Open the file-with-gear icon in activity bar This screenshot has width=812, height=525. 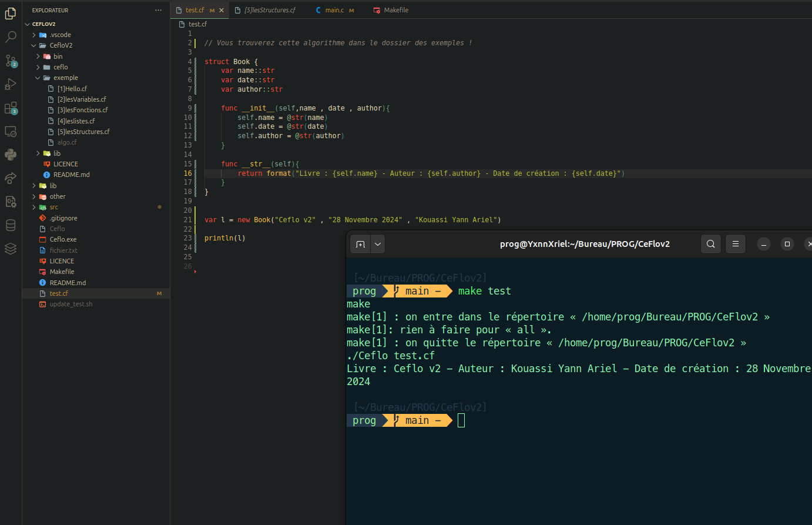[x=11, y=202]
